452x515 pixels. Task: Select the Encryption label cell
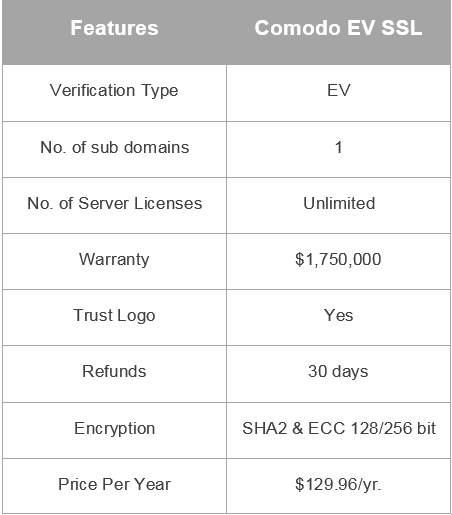pos(114,431)
